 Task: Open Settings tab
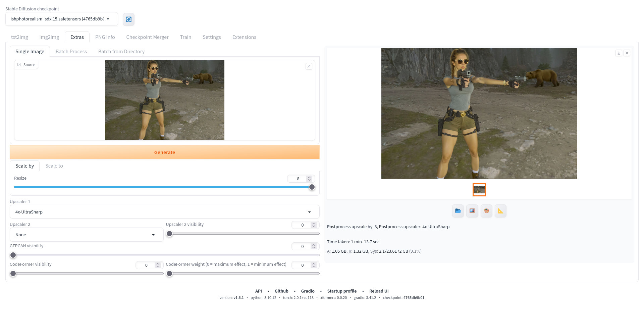point(212,37)
